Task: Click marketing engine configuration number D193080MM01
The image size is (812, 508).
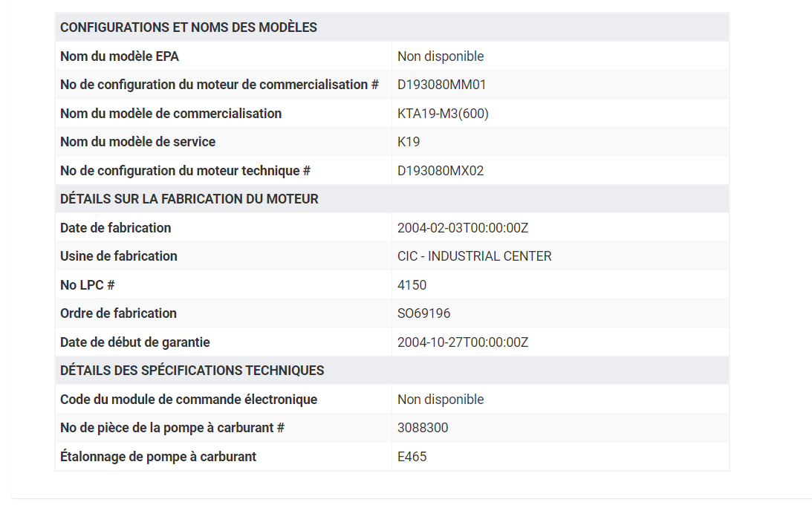Action: pos(442,85)
